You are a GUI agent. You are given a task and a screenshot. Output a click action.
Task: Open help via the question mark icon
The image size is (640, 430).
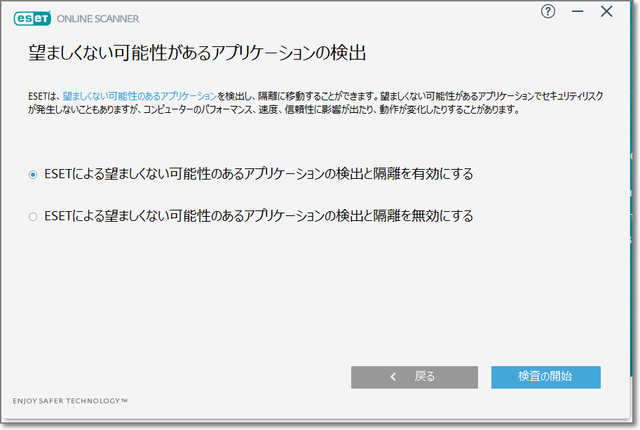[x=547, y=12]
